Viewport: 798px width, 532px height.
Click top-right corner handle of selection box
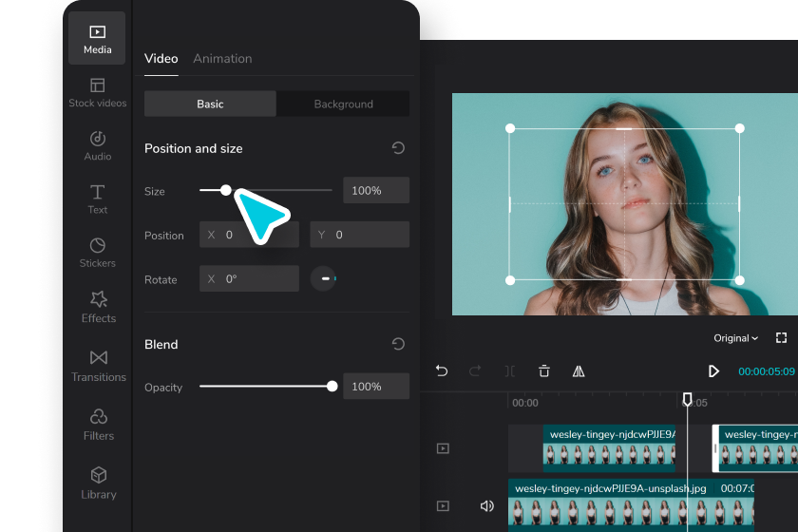pos(739,128)
